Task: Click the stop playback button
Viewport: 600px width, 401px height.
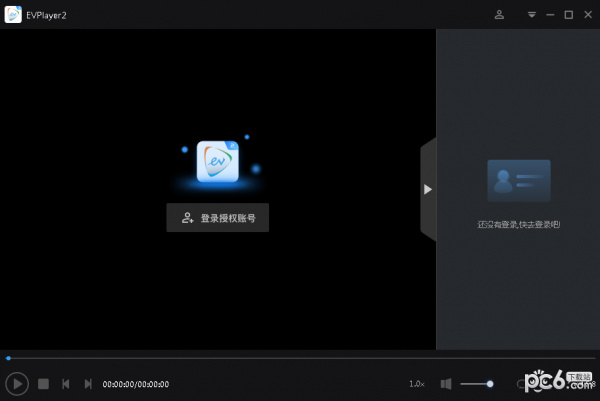Action: click(x=43, y=384)
